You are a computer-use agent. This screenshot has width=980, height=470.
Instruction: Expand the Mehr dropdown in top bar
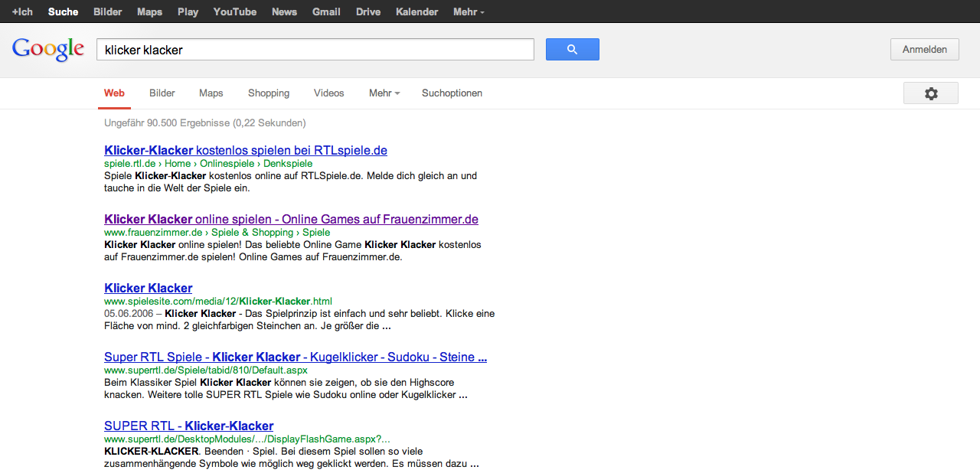point(468,11)
